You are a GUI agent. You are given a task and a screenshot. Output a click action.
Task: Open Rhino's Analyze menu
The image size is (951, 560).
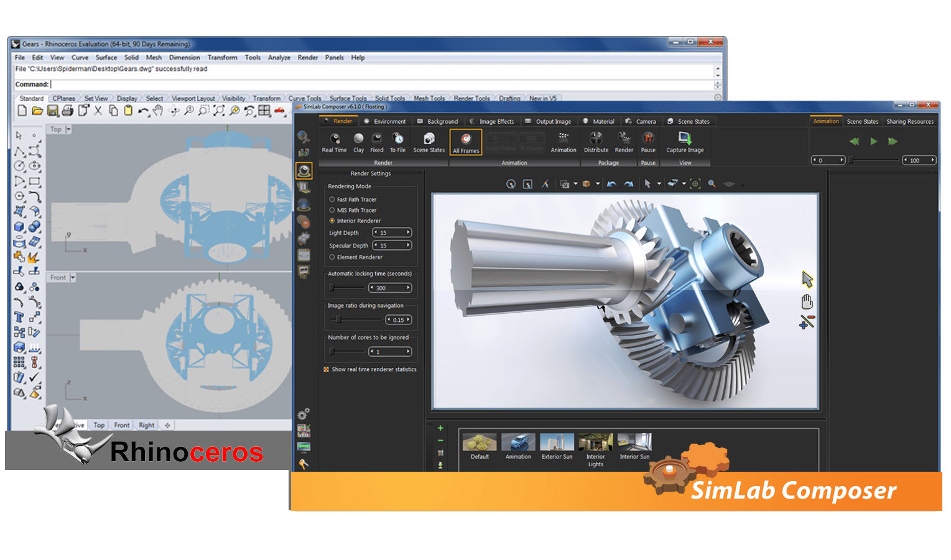279,57
